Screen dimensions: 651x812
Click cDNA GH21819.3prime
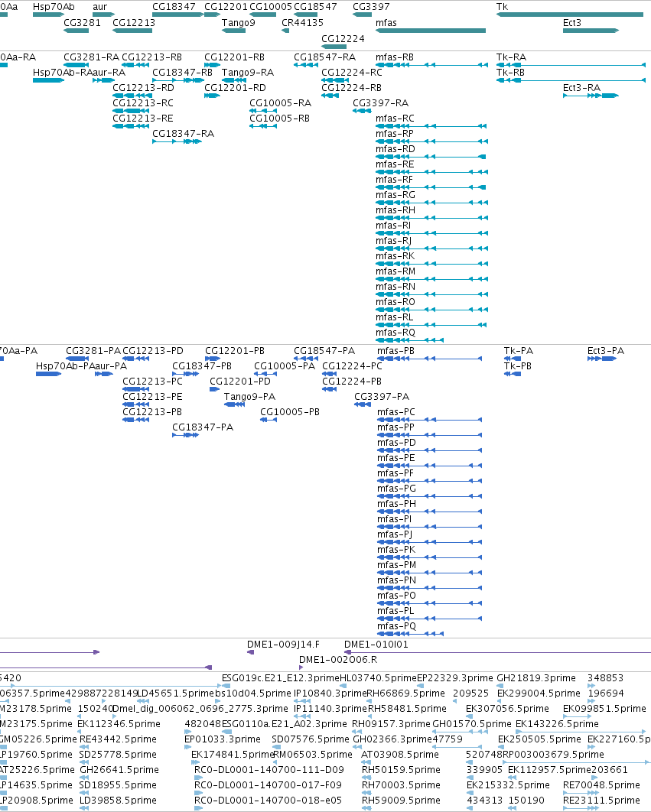(536, 678)
